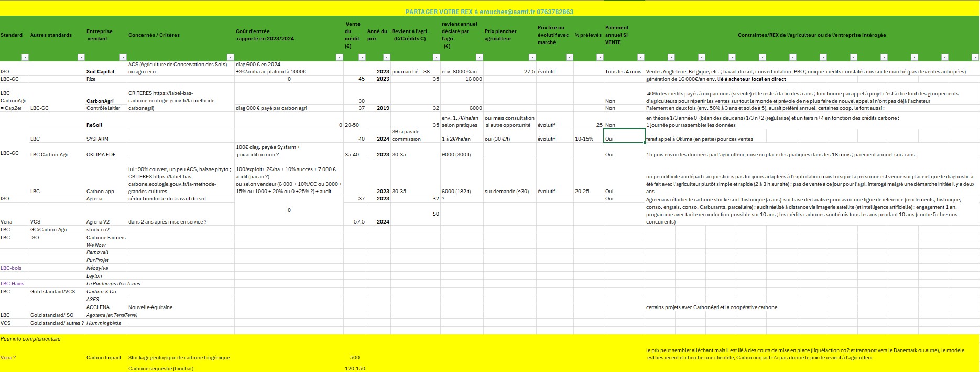Open the Anné du prix filter dropdown
980x372 pixels.
tap(386, 57)
